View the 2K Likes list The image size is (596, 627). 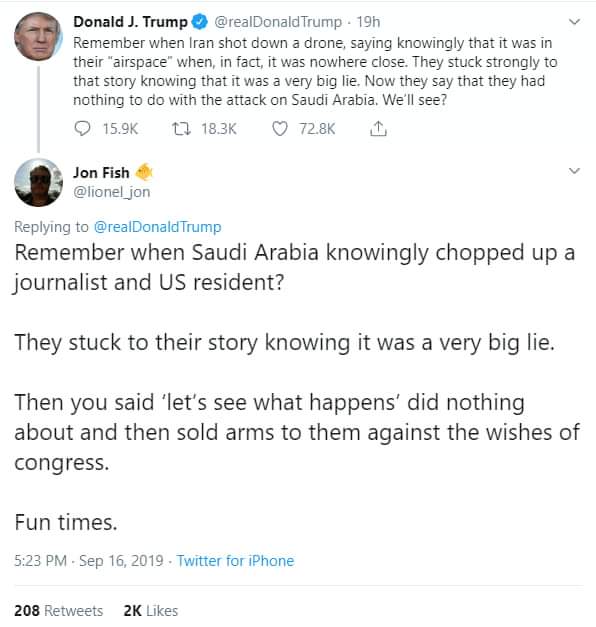click(151, 611)
